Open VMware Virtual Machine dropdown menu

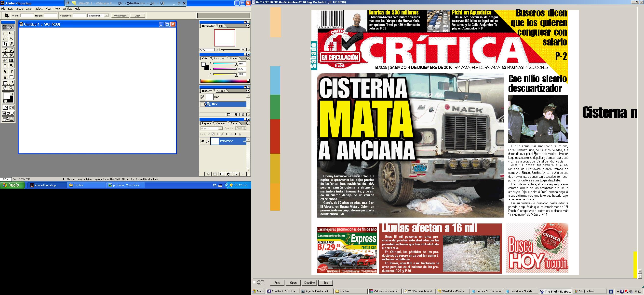[138, 3]
